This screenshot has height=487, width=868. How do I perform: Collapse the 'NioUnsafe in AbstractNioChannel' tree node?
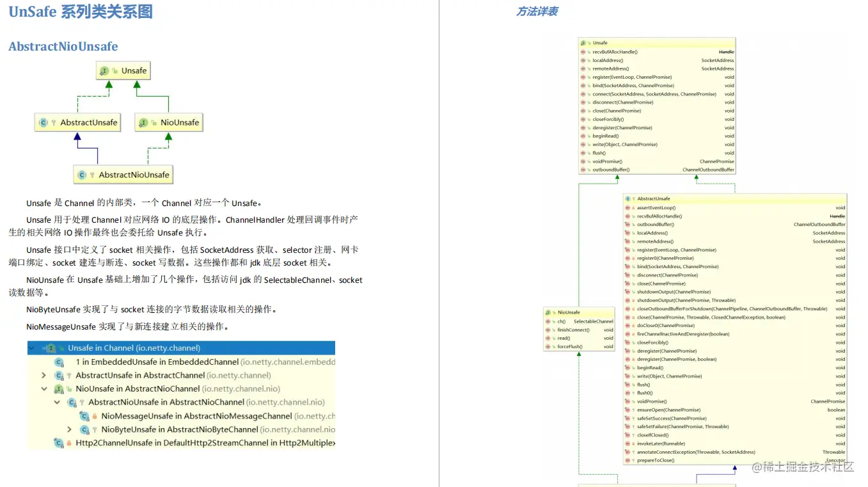[43, 389]
